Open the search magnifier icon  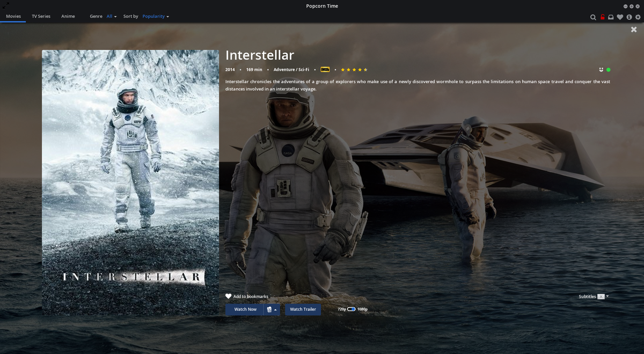click(593, 17)
